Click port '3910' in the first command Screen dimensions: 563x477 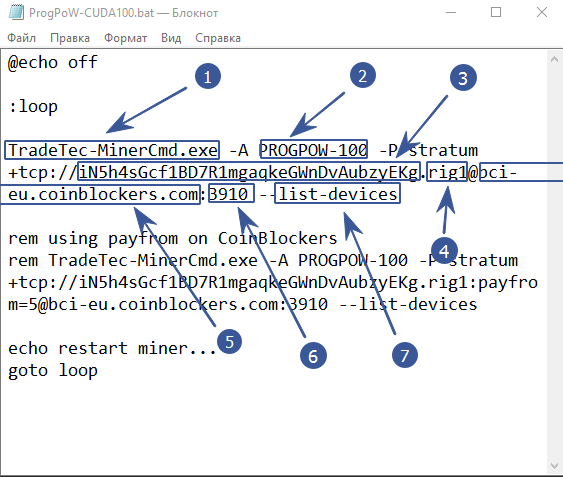228,194
